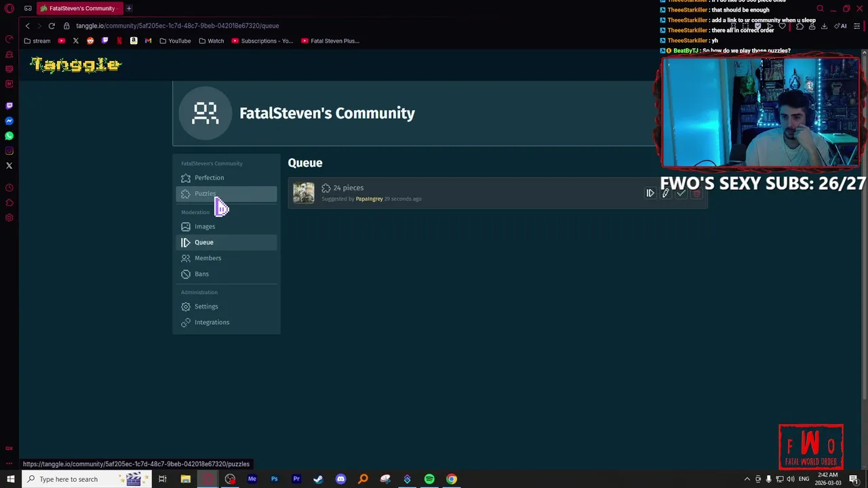Delete the queued puzzle with trash icon
The width and height of the screenshot is (868, 488).
pyautogui.click(x=696, y=193)
